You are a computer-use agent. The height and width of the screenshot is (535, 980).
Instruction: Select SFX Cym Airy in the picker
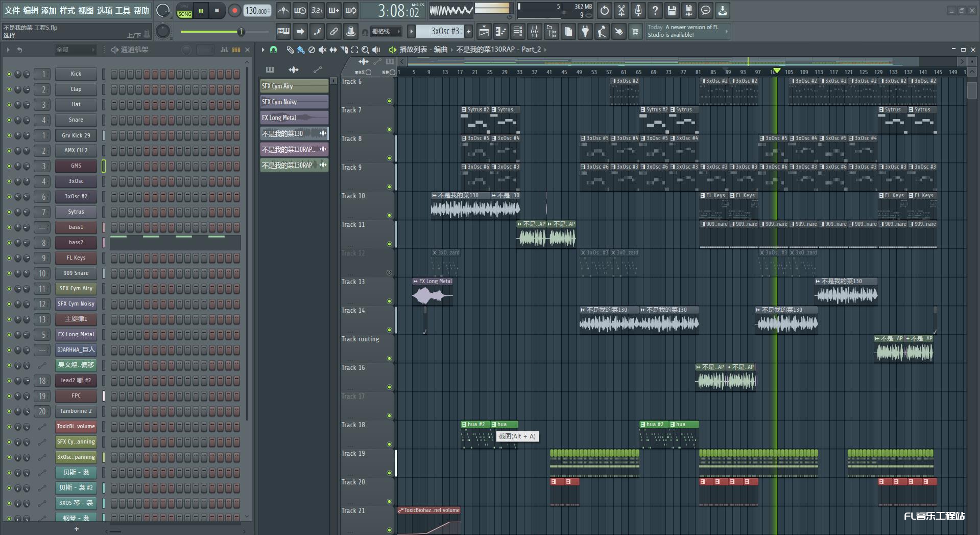click(294, 86)
